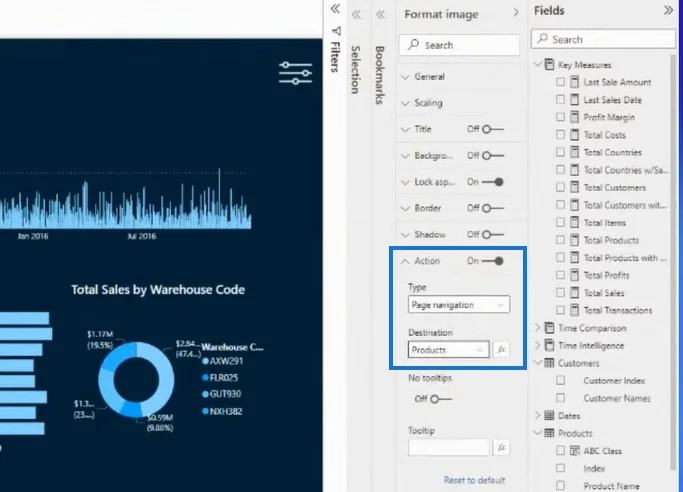This screenshot has width=683, height=492.
Task: Click the Customers table icon
Action: pyautogui.click(x=549, y=363)
